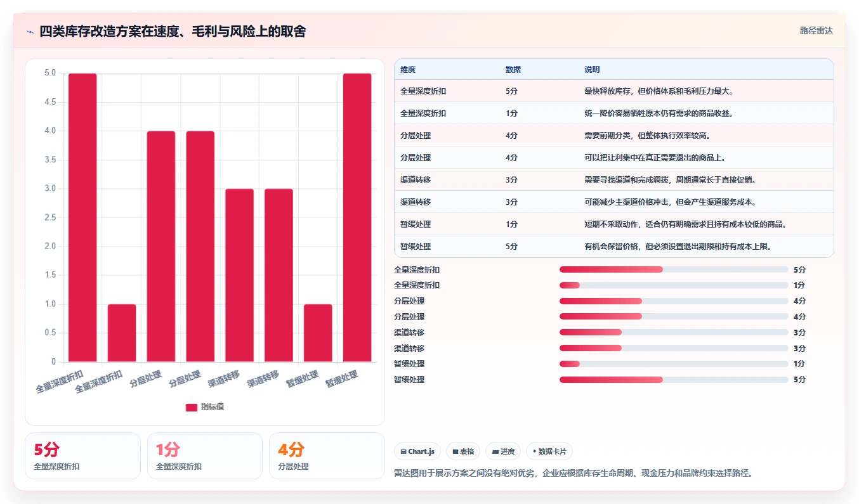
Task: Select the row 有机会保留价格,但必须设置退出期限
Action: coord(614,247)
